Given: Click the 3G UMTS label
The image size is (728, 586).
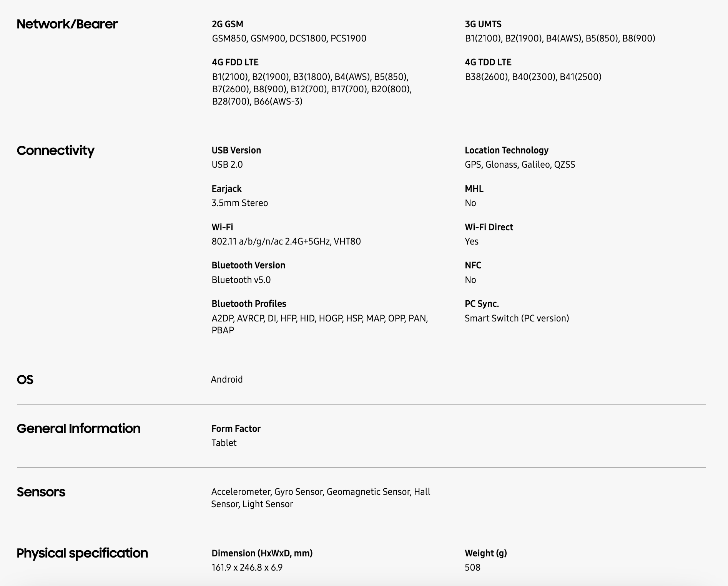Looking at the screenshot, I should click(x=483, y=24).
